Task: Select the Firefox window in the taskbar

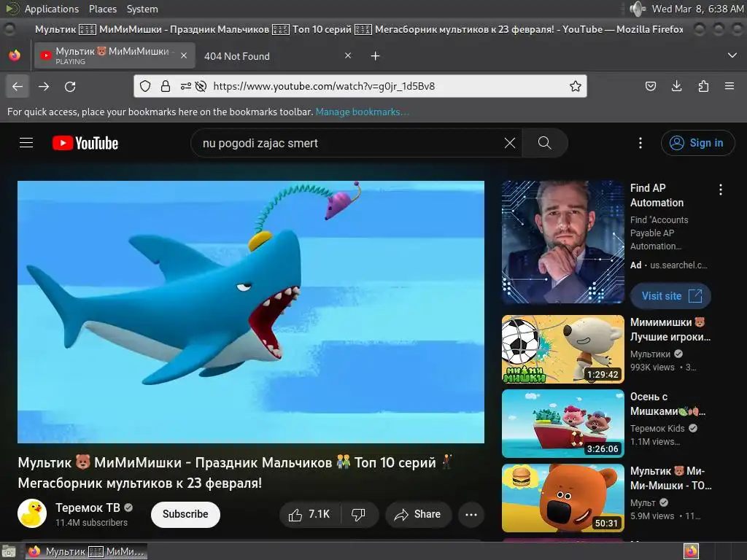Action: click(x=86, y=551)
